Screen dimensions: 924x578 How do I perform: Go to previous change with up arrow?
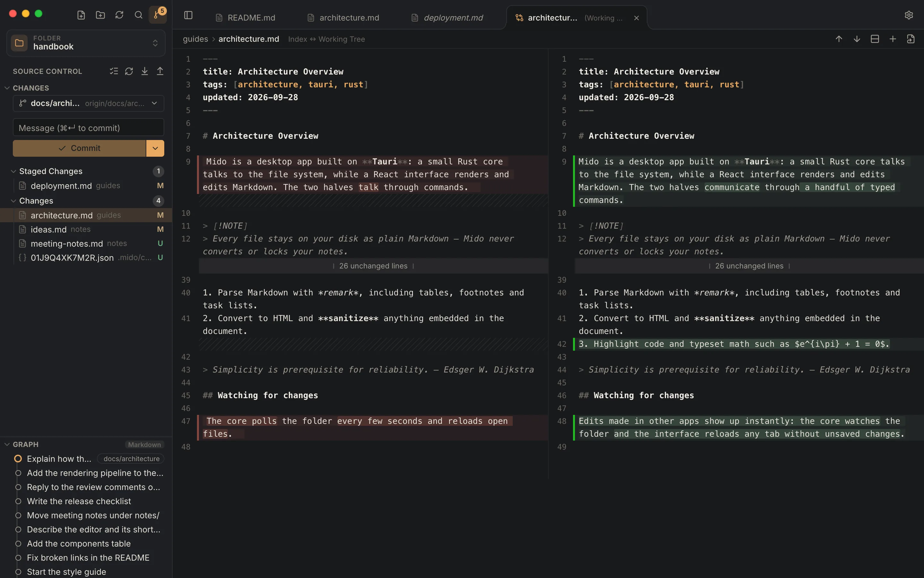(x=839, y=39)
